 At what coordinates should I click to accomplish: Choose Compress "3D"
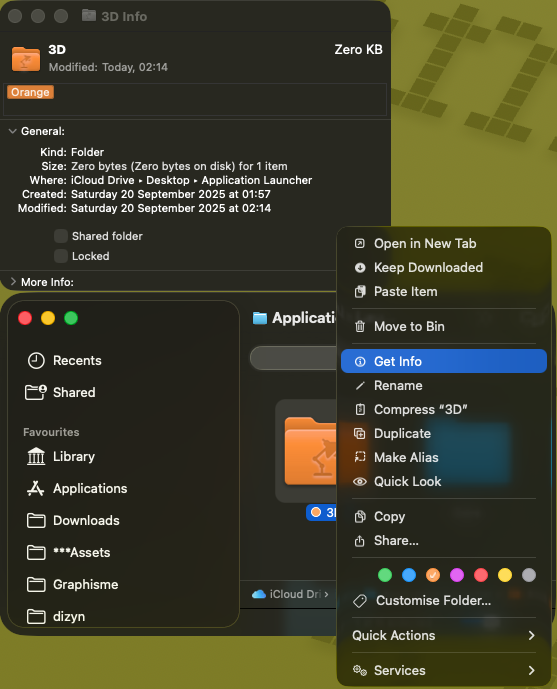tap(444, 410)
